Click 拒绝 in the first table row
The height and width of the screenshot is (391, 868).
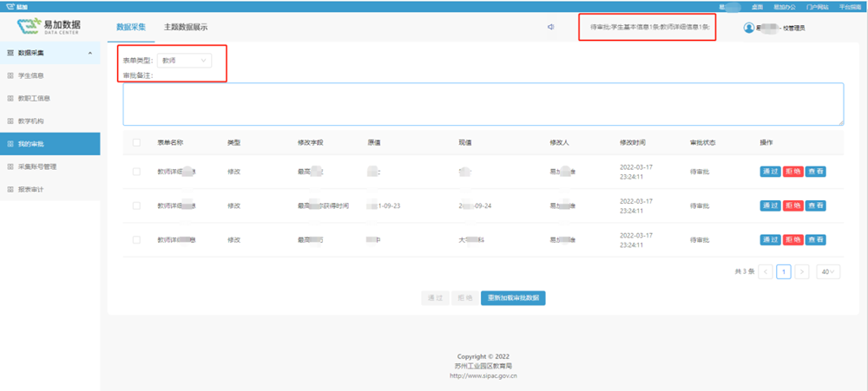point(792,172)
